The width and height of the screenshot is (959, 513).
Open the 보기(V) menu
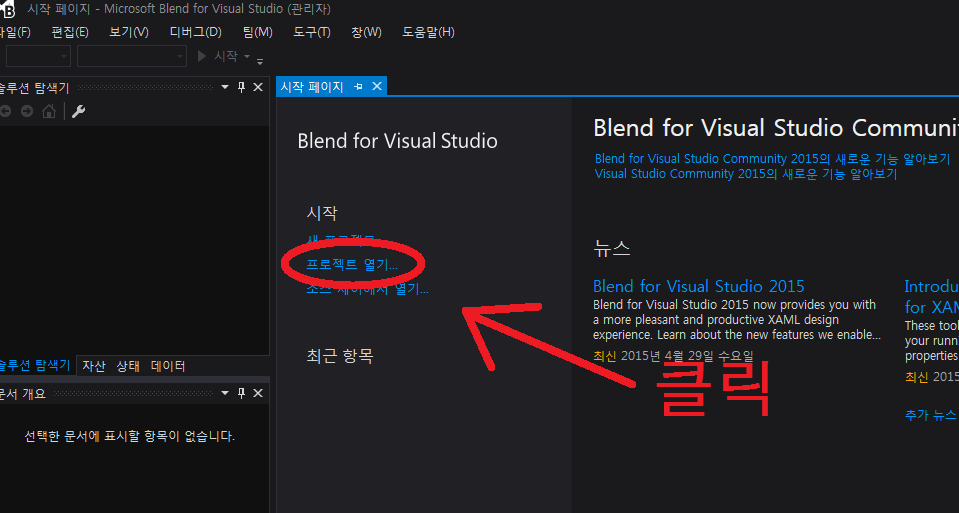tap(128, 32)
